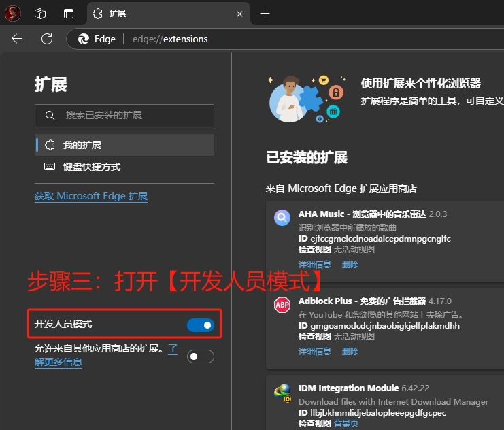Turn off the 开发人员模式 toggle

[x=201, y=325]
